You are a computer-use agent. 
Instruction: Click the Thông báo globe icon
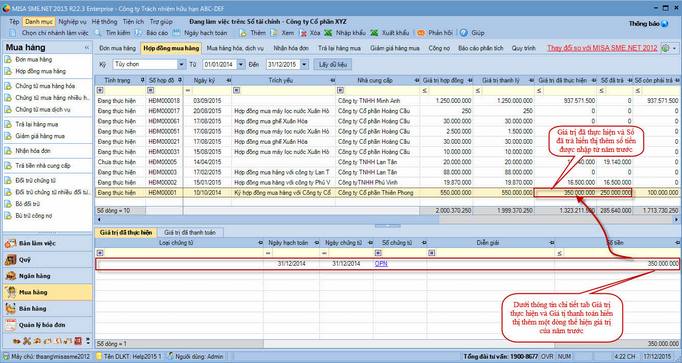pyautogui.click(x=665, y=24)
